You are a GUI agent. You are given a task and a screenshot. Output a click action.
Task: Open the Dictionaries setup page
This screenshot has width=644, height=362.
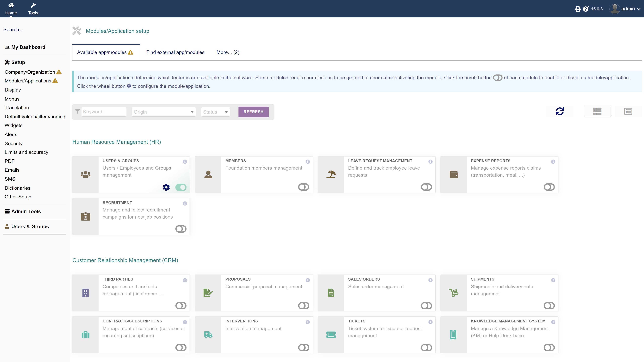[17, 188]
